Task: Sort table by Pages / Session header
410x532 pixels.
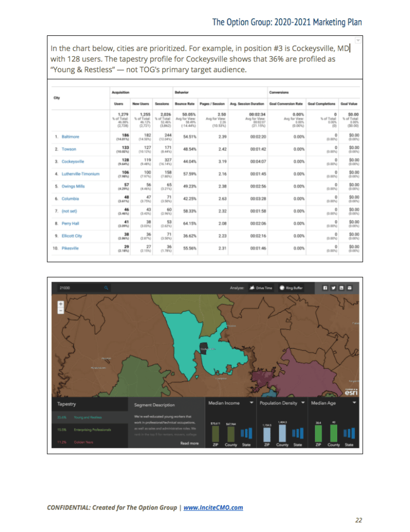Action: (x=212, y=104)
